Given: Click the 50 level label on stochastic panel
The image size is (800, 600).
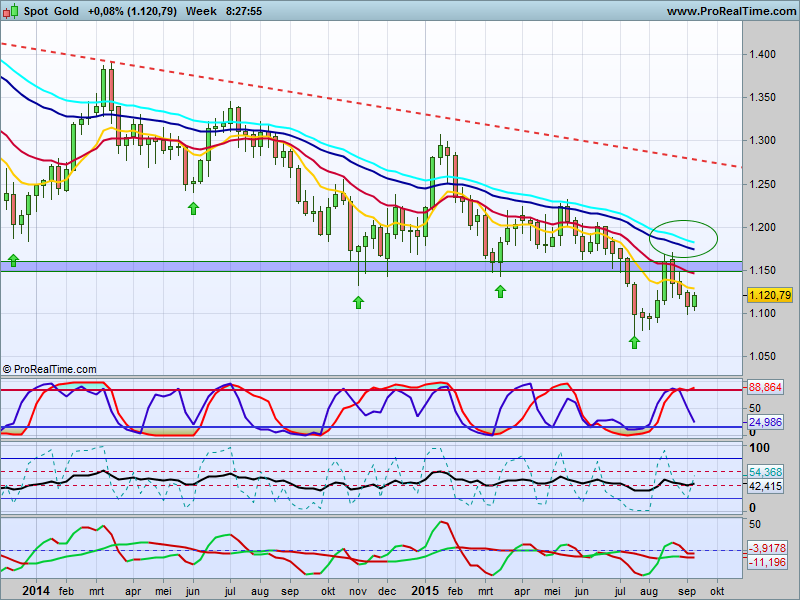Looking at the screenshot, I should (x=755, y=408).
